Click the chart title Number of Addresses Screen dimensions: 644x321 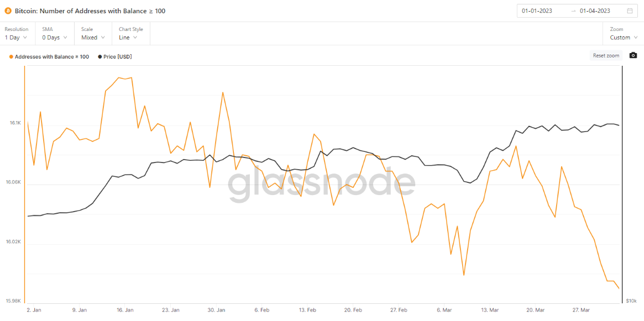(90, 11)
